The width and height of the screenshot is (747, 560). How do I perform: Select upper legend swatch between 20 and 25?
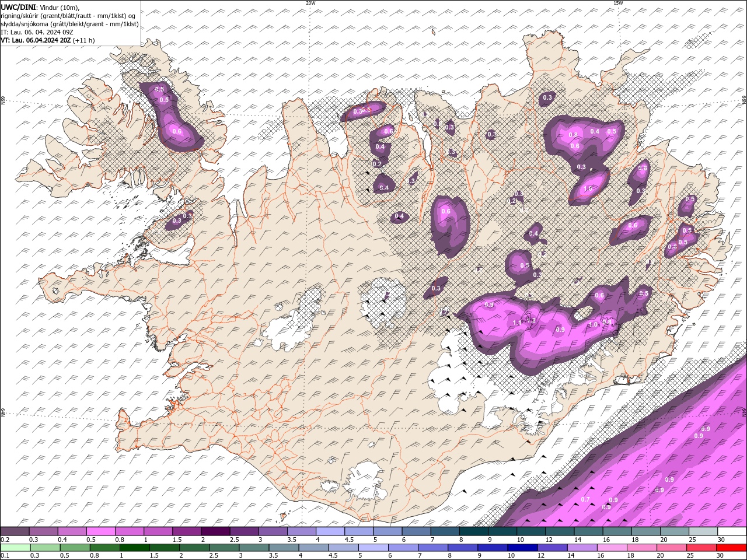coord(674,531)
